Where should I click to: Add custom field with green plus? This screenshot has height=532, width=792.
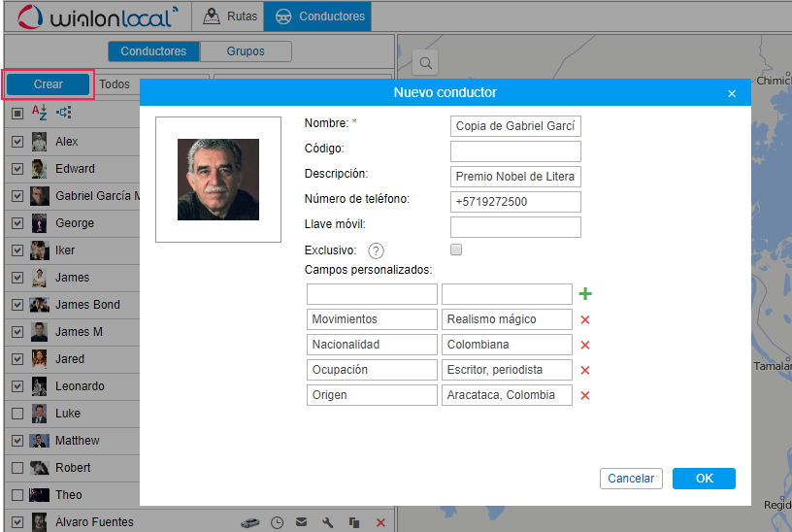(x=585, y=293)
